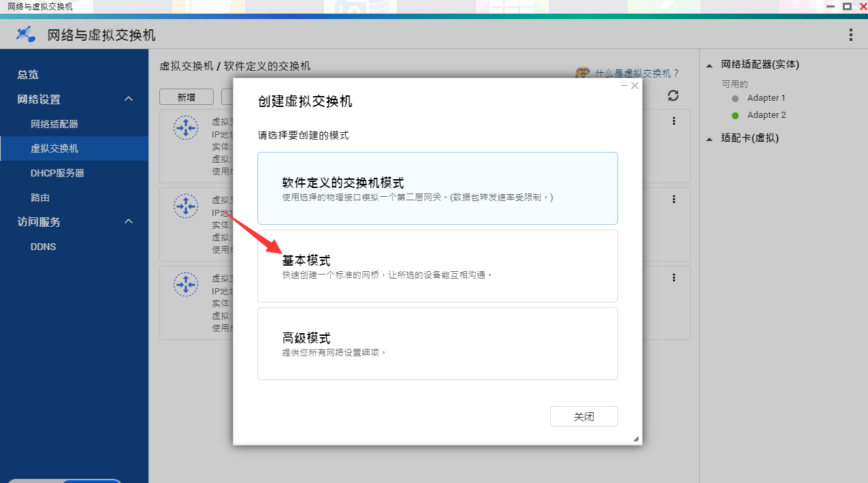Open options menu for second virtual switch
Viewport: 868px width, 483px height.
(x=674, y=199)
